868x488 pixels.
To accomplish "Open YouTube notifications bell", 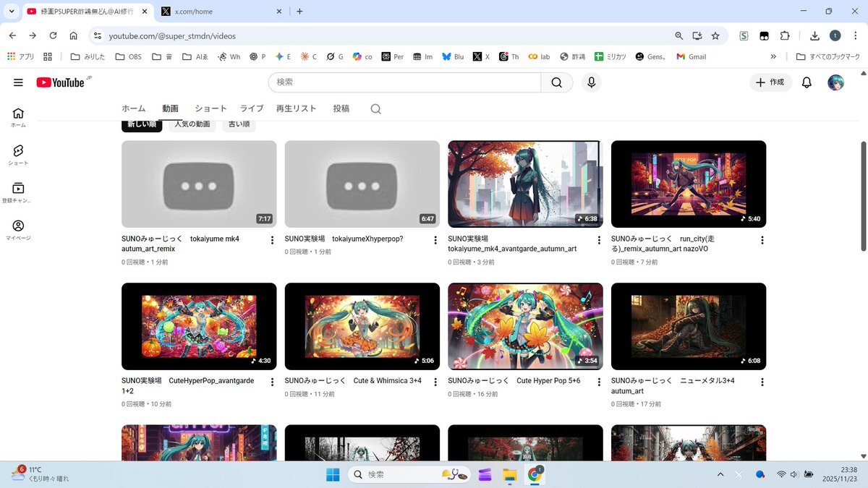I will (x=807, y=82).
